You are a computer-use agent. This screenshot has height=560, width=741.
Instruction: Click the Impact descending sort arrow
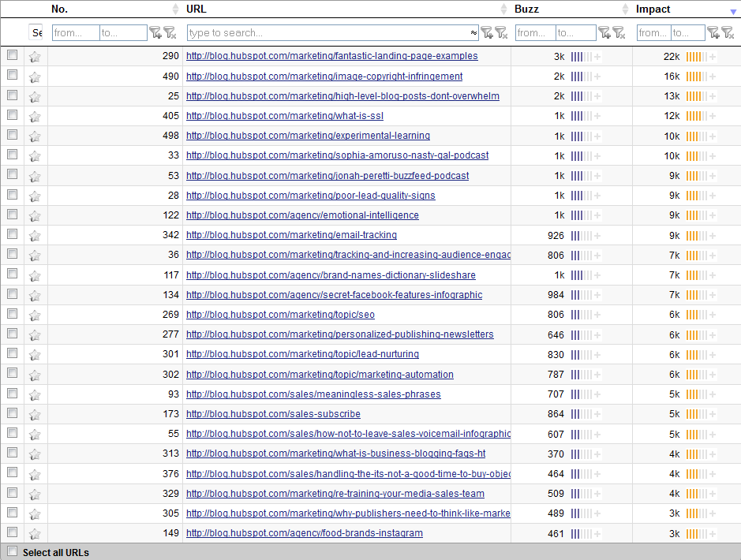point(733,12)
